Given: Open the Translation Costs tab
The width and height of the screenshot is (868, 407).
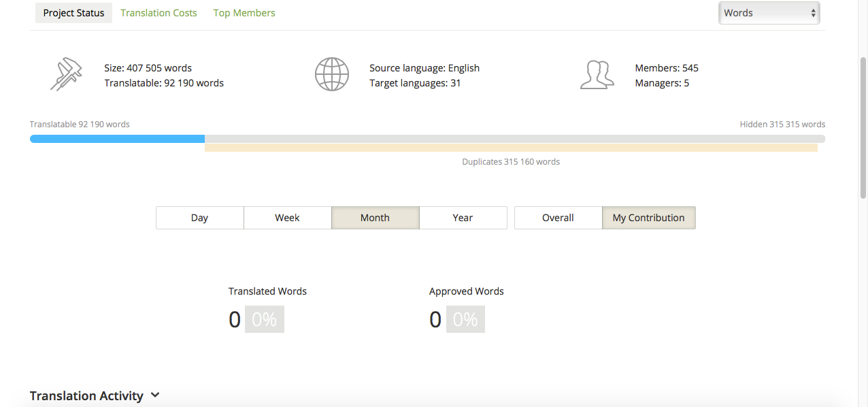Looking at the screenshot, I should tap(158, 13).
